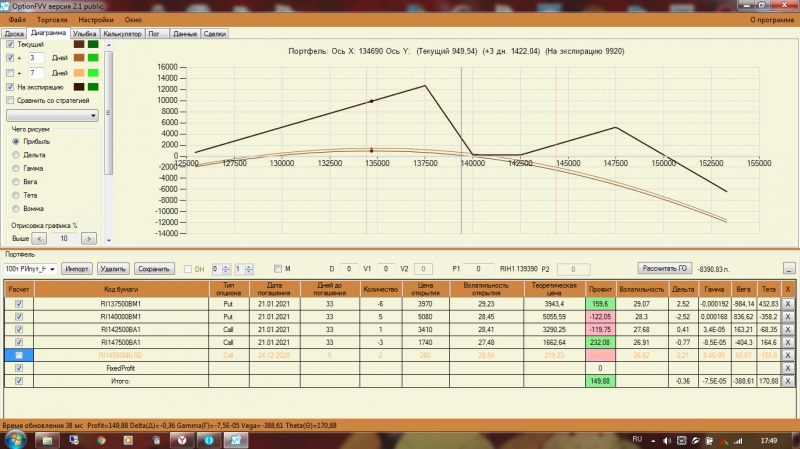Viewport: 800px width, 449px height.
Task: Switch to Улыбка tab
Action: pos(84,34)
